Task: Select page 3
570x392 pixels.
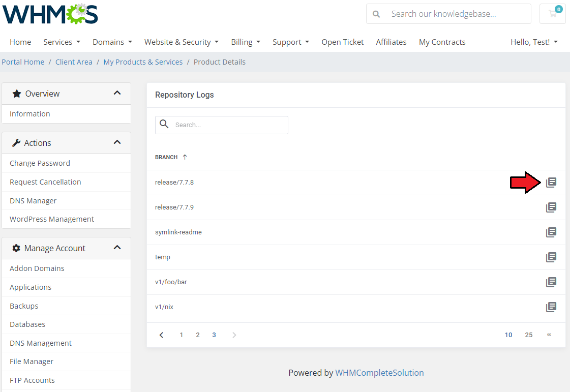Action: point(214,335)
